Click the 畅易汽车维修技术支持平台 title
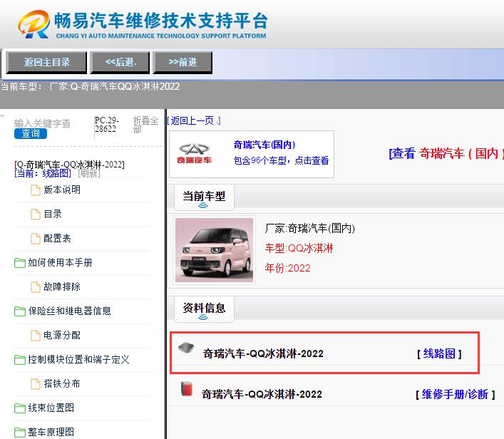 point(161,21)
